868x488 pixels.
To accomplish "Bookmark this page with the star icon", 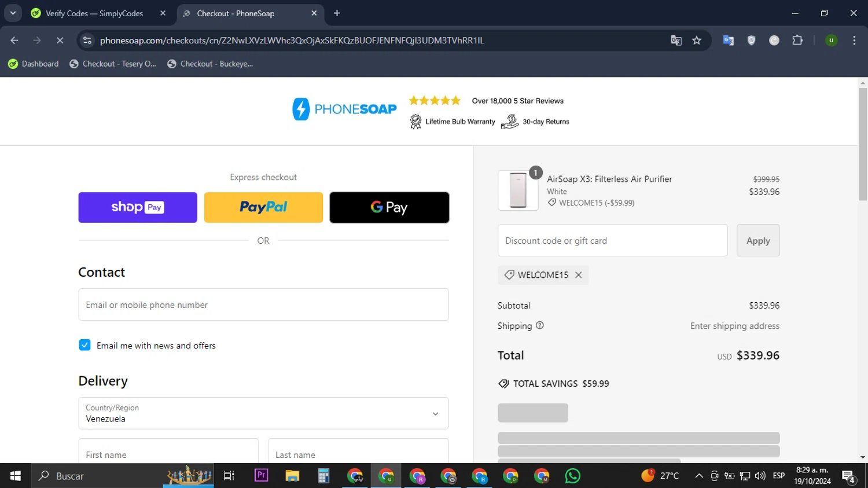I will [x=697, y=41].
